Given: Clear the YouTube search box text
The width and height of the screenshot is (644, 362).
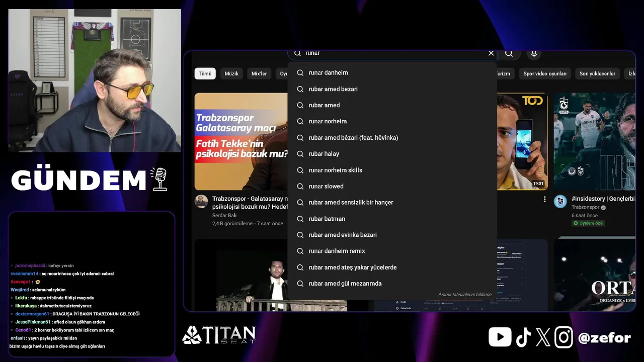Looking at the screenshot, I should (491, 53).
